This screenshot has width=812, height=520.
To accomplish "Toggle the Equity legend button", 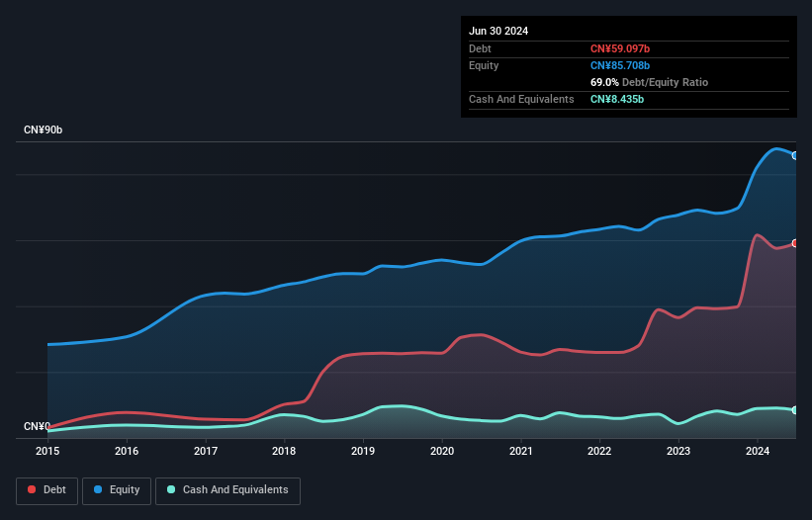I will coord(117,490).
